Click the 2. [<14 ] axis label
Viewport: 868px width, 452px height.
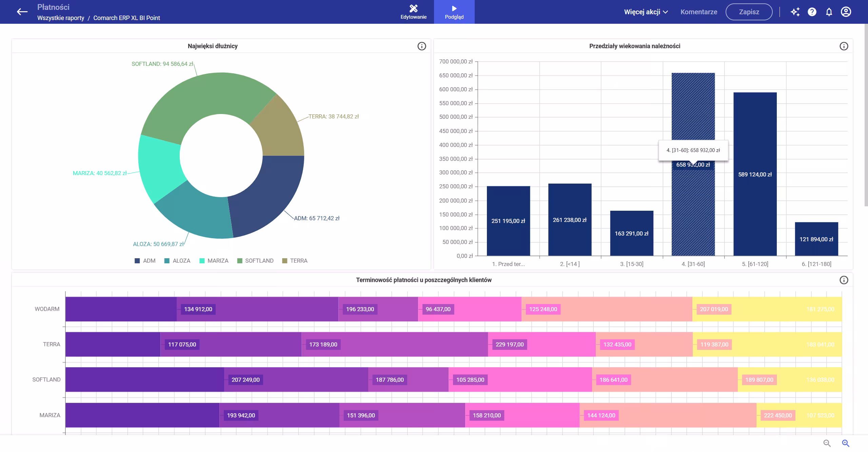[570, 264]
